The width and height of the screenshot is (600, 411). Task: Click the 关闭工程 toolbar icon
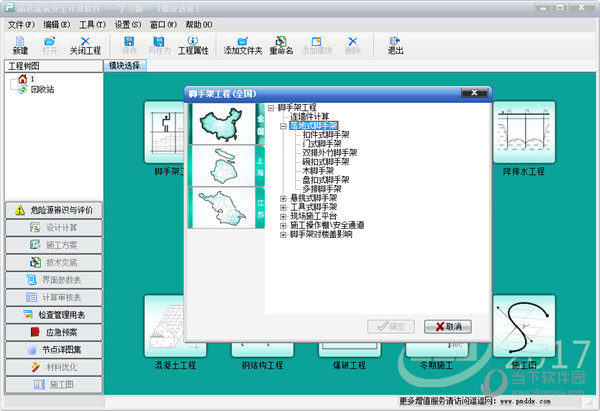(85, 46)
